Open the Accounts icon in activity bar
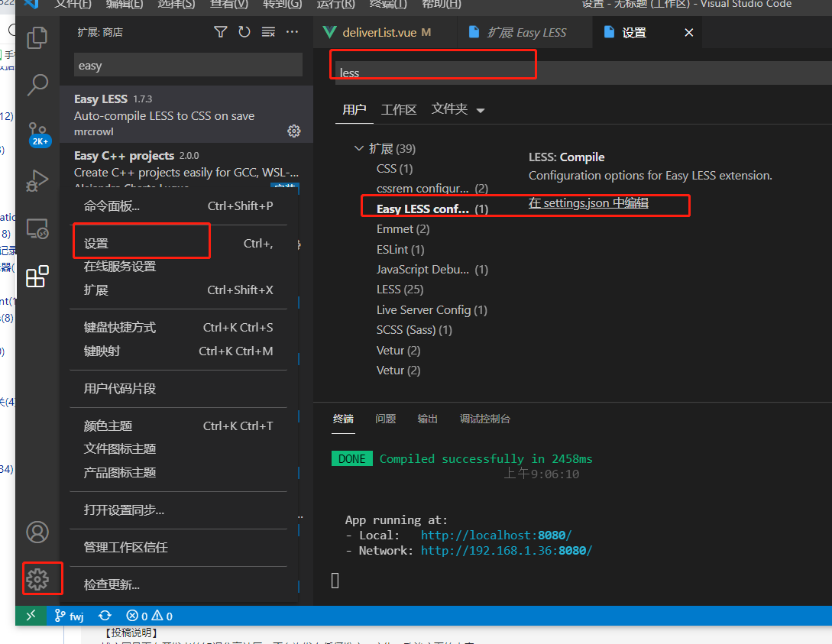The width and height of the screenshot is (832, 644). (x=37, y=532)
